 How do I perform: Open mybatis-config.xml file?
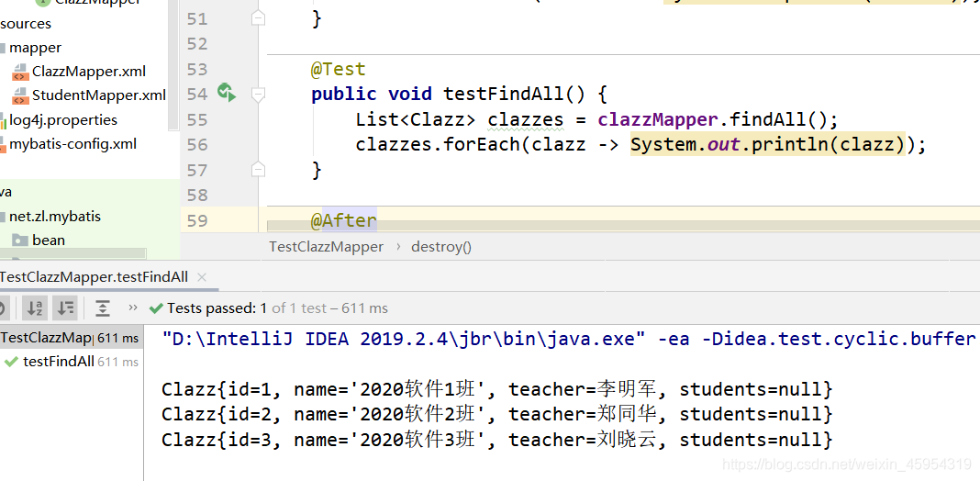(x=72, y=144)
